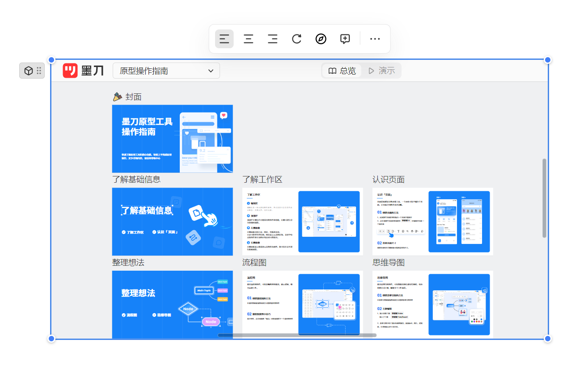Open the 了解基础信息 page thumbnail
Viewport: 588px width, 373px height.
(173, 222)
